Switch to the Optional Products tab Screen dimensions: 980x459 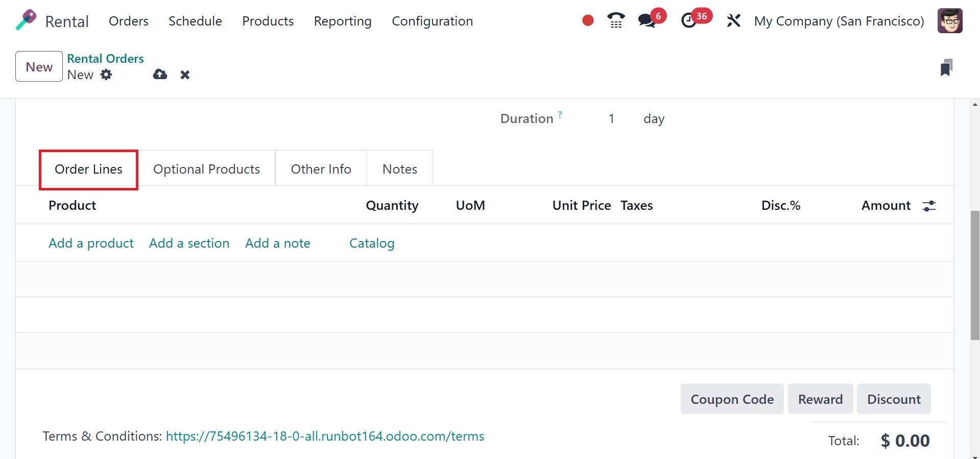click(206, 169)
